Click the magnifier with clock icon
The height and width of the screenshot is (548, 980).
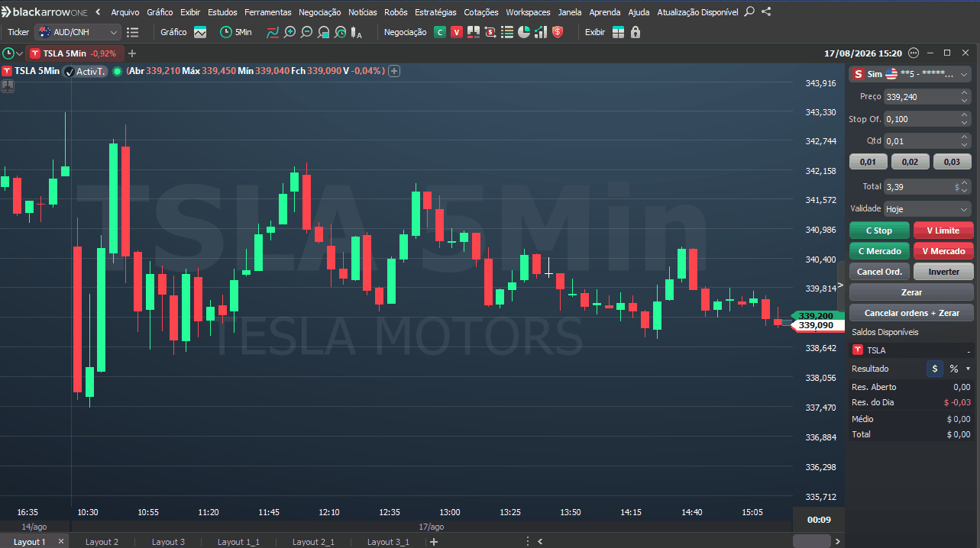[340, 32]
